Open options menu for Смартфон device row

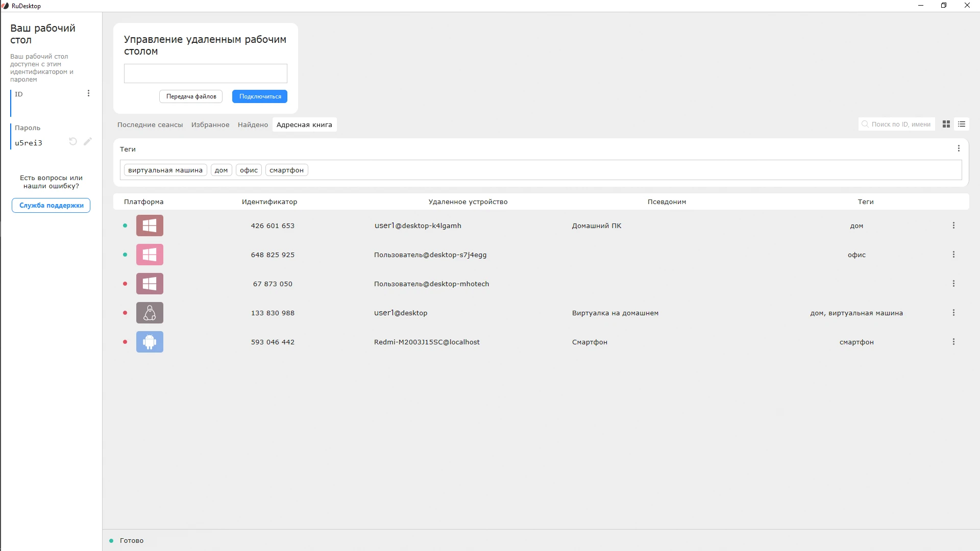pos(953,342)
